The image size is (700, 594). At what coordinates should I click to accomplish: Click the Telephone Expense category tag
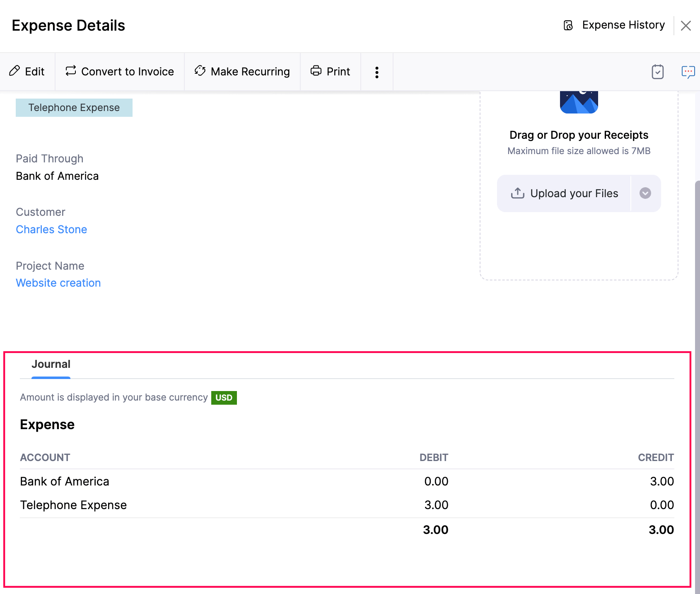(74, 108)
